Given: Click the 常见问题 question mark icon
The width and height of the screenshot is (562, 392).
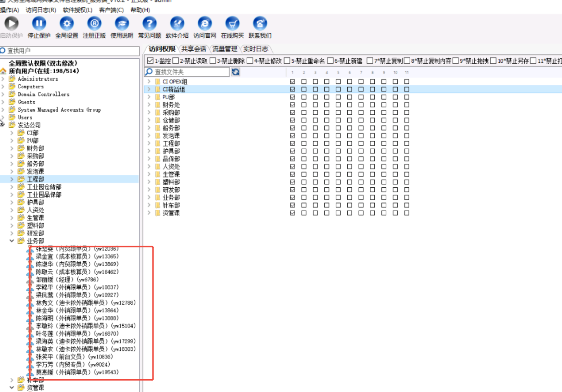Looking at the screenshot, I should [x=149, y=24].
